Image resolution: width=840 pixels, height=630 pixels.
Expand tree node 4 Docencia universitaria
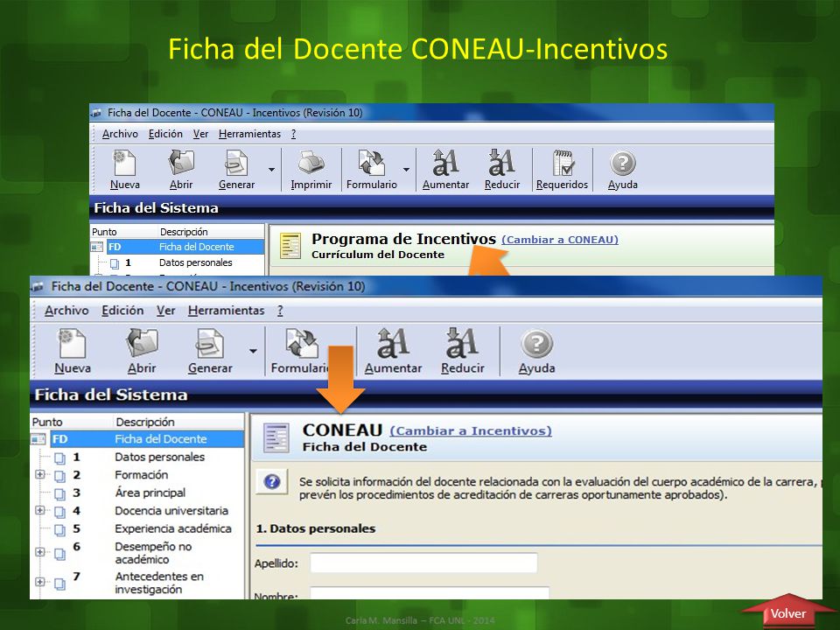coord(39,510)
